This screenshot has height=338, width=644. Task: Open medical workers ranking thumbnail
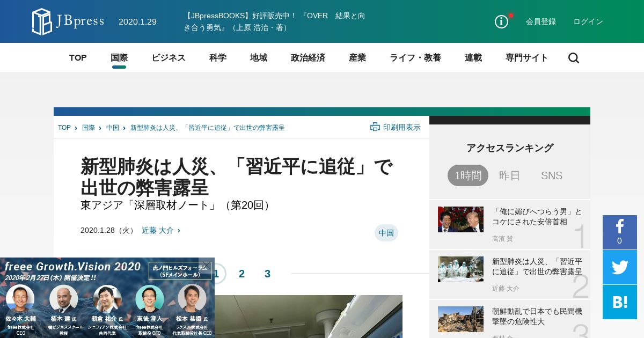[x=460, y=269]
